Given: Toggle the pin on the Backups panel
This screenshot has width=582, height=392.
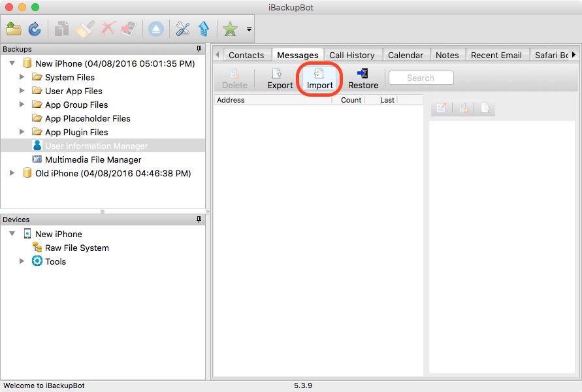Looking at the screenshot, I should [x=201, y=49].
